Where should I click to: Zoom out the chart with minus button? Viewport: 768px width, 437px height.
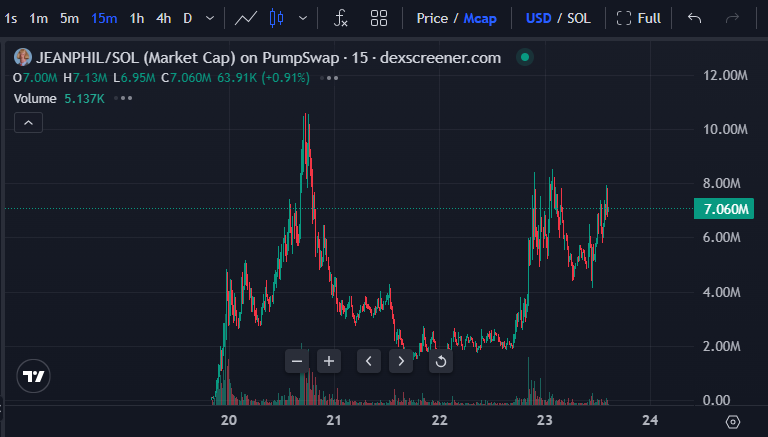tap(297, 362)
